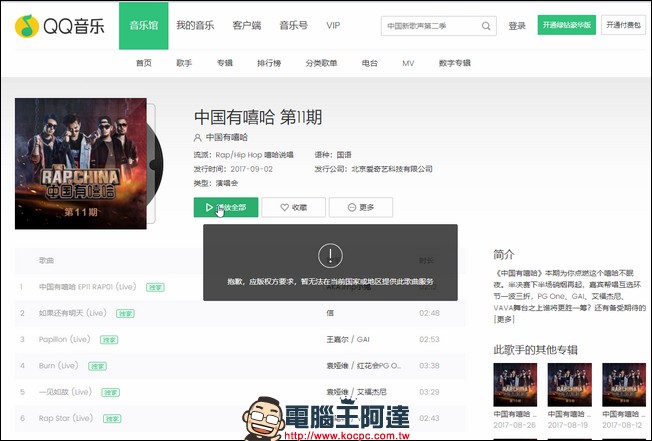
Task: Click the 开通付费包 button
Action: coord(624,25)
